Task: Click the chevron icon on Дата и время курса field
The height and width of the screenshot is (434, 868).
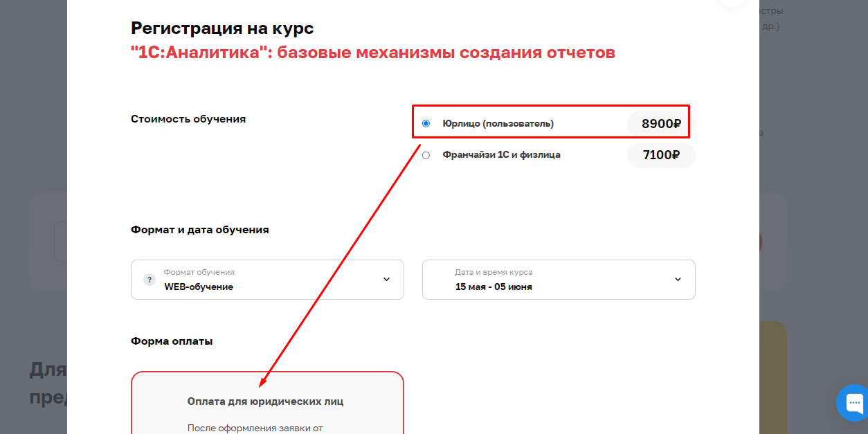Action: 678,280
